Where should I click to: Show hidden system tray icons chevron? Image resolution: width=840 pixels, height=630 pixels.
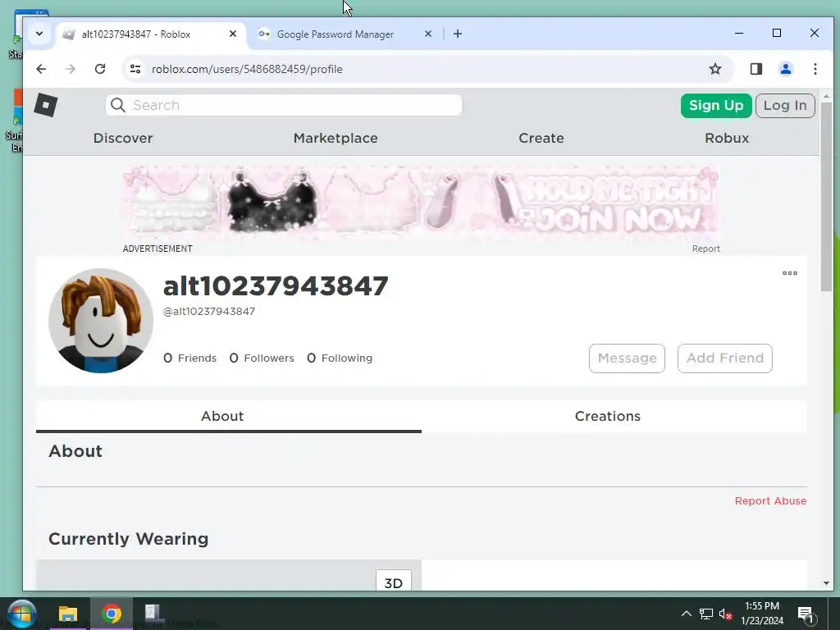coord(687,614)
